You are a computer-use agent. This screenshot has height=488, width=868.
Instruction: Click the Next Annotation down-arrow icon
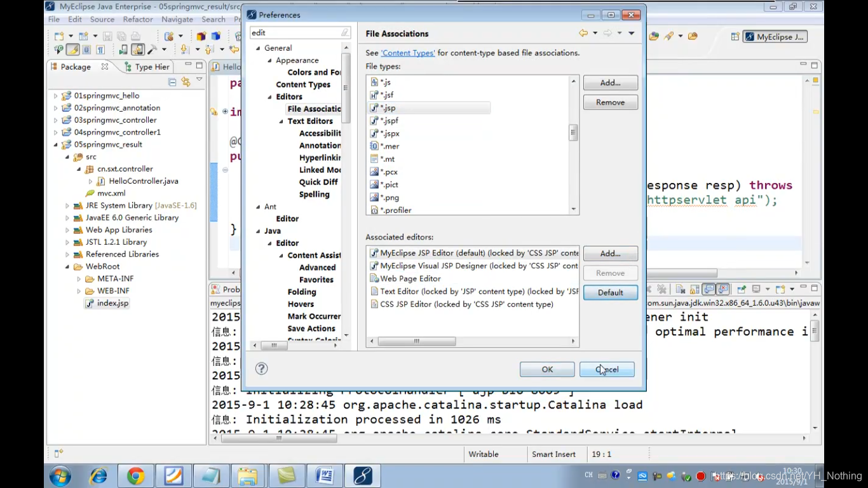tap(185, 50)
